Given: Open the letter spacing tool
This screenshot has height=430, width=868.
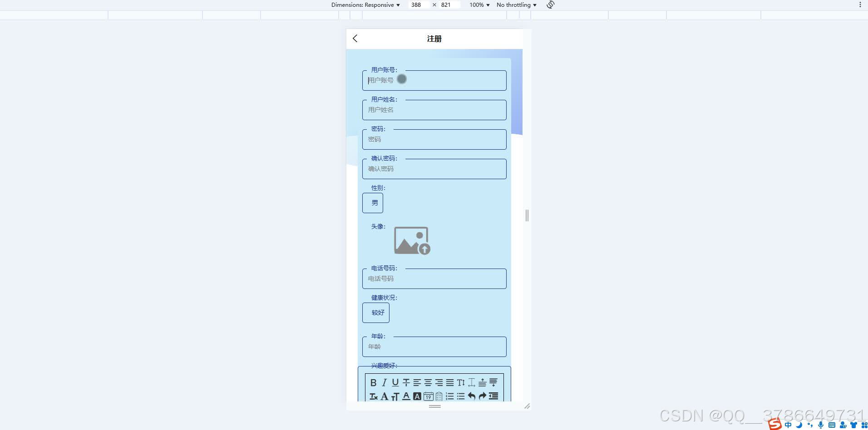Looking at the screenshot, I should pos(471,383).
